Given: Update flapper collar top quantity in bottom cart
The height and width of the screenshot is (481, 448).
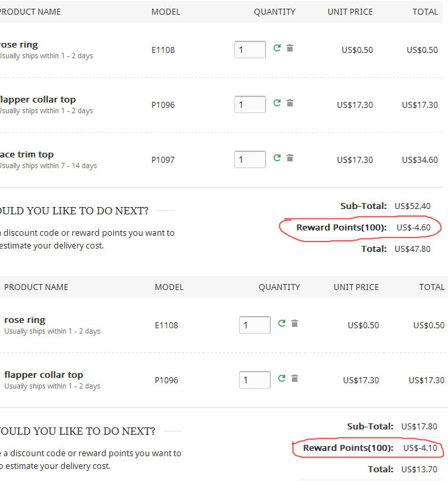Looking at the screenshot, I should tap(281, 378).
